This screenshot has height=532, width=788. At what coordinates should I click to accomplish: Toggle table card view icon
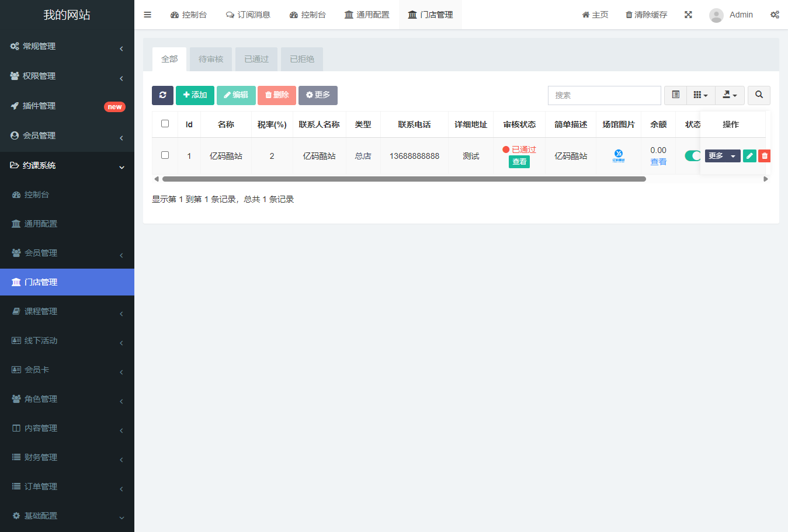point(676,95)
